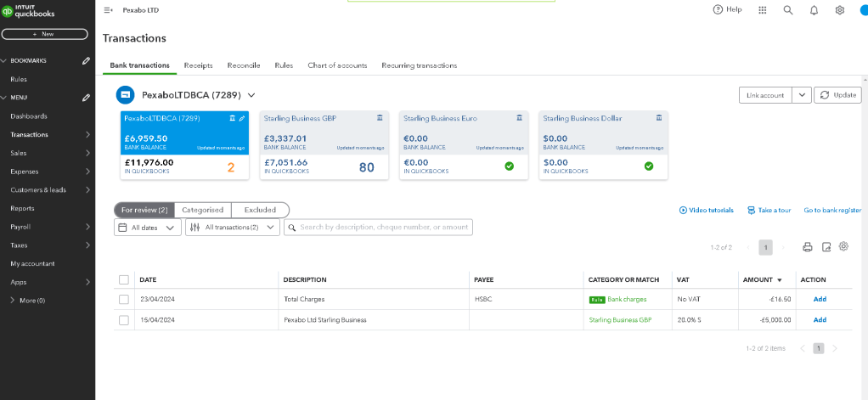Click the pencil icon on PexaboLTDBCA card

click(x=242, y=118)
